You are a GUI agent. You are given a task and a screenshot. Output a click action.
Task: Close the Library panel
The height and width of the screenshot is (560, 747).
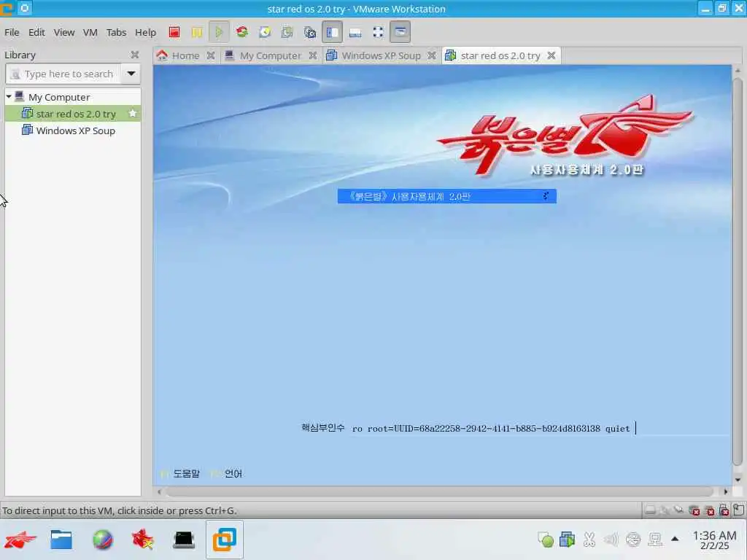tap(135, 55)
